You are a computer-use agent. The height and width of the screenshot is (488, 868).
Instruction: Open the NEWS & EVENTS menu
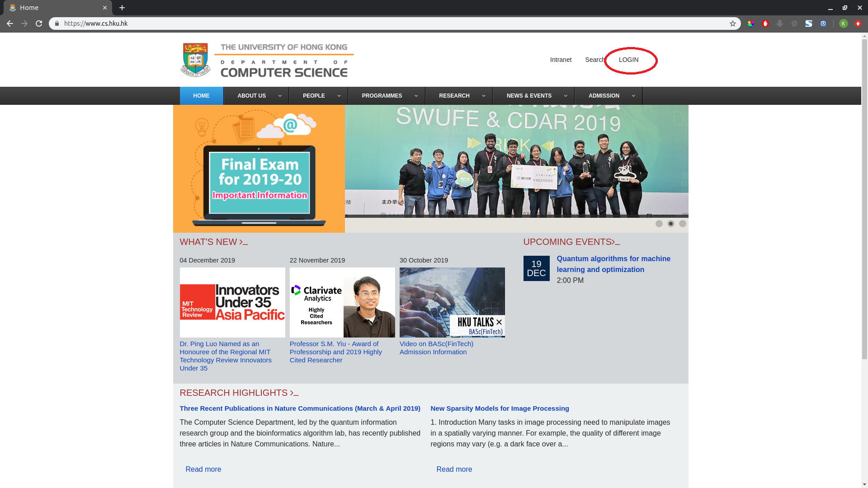pyautogui.click(x=529, y=96)
